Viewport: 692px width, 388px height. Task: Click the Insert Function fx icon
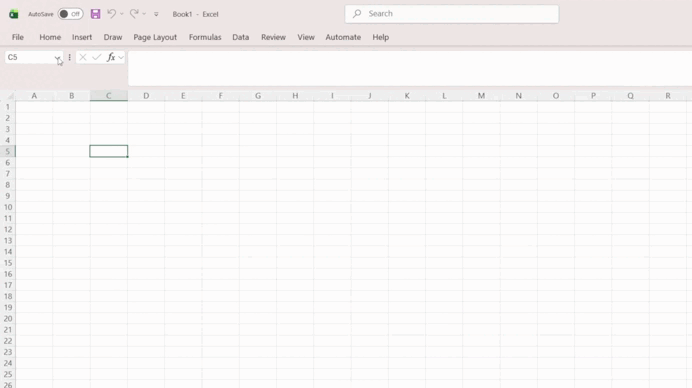(x=111, y=57)
